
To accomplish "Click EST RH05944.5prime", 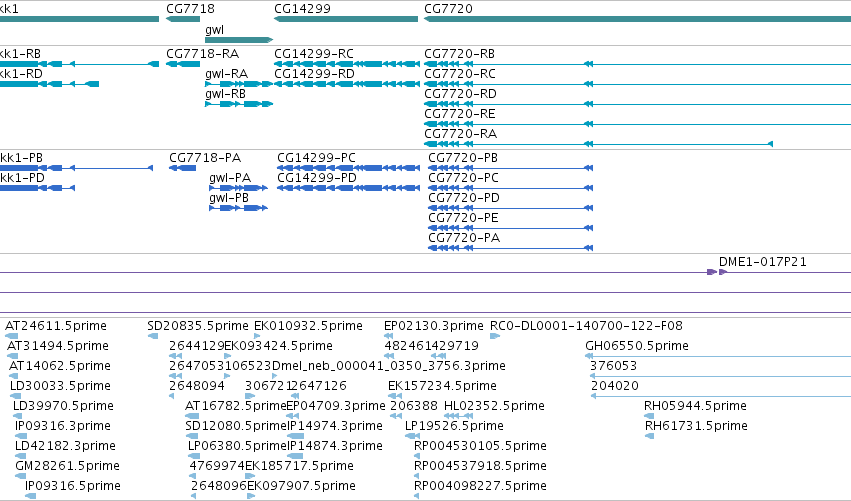I will point(695,407).
